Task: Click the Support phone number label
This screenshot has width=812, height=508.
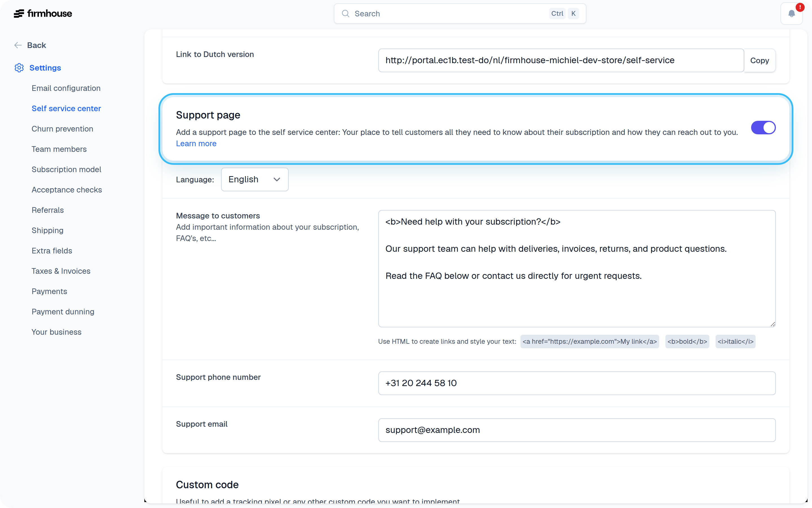Action: (x=218, y=377)
